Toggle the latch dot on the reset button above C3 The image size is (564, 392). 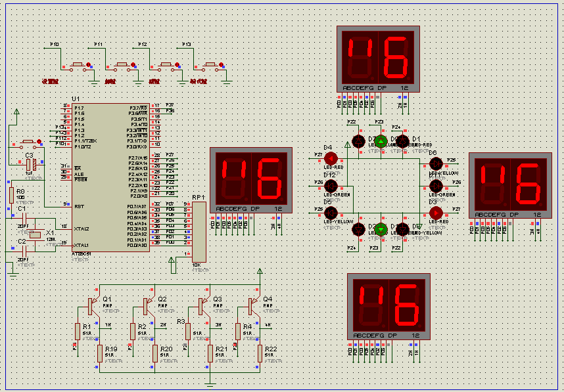pos(39,142)
